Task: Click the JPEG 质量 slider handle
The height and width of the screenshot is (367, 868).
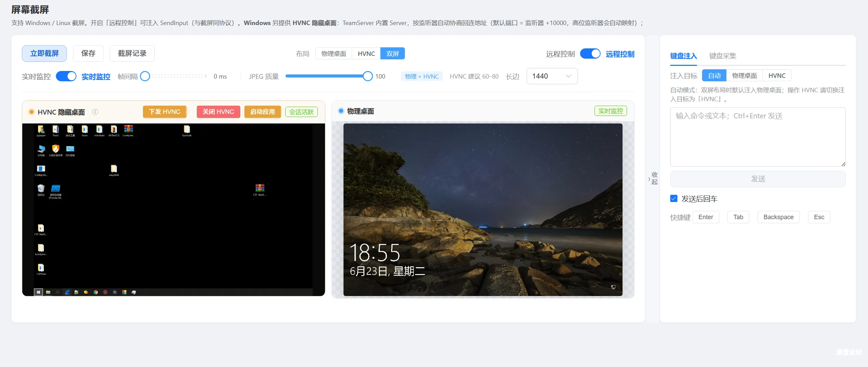Action: (x=367, y=76)
